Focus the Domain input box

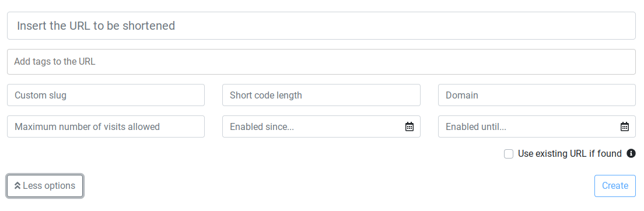(x=537, y=95)
